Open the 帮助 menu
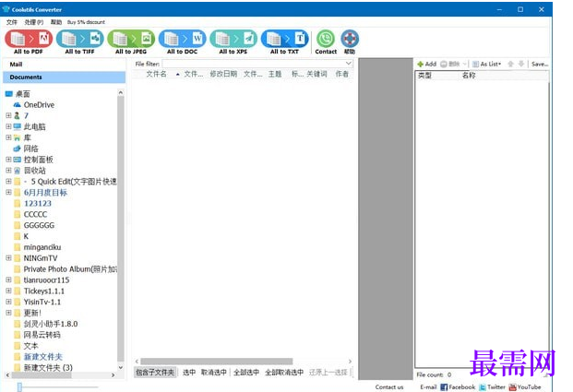The width and height of the screenshot is (573, 392). (56, 22)
